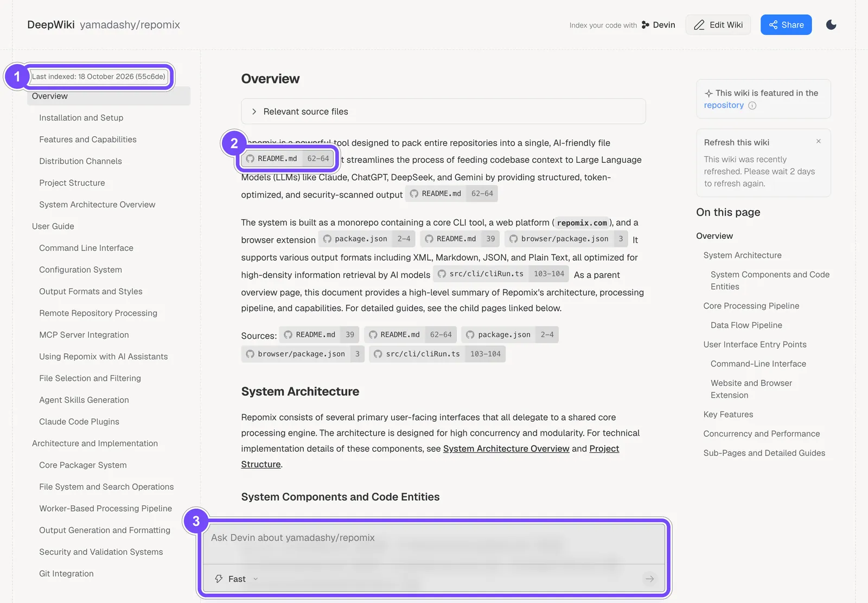This screenshot has height=603, width=868.
Task: Open browser/package.json chip in Sources row
Action: click(303, 354)
